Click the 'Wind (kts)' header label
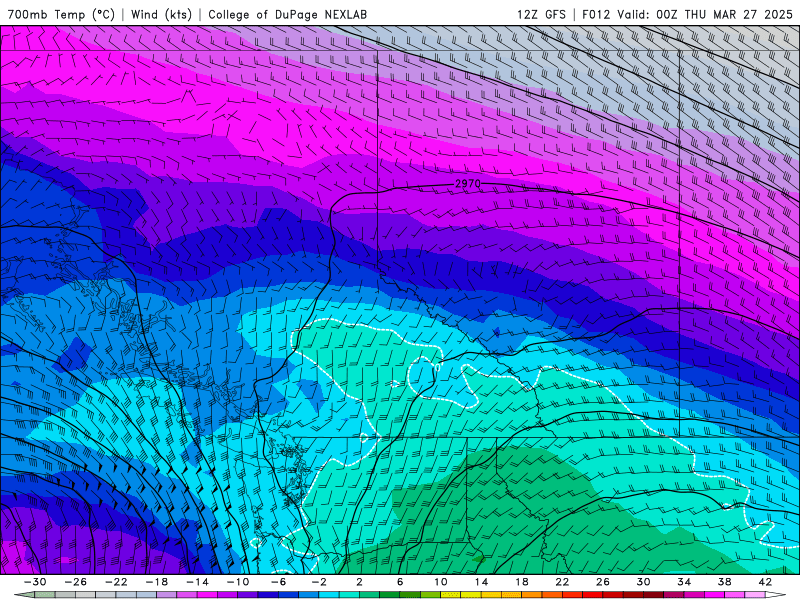 [161, 14]
